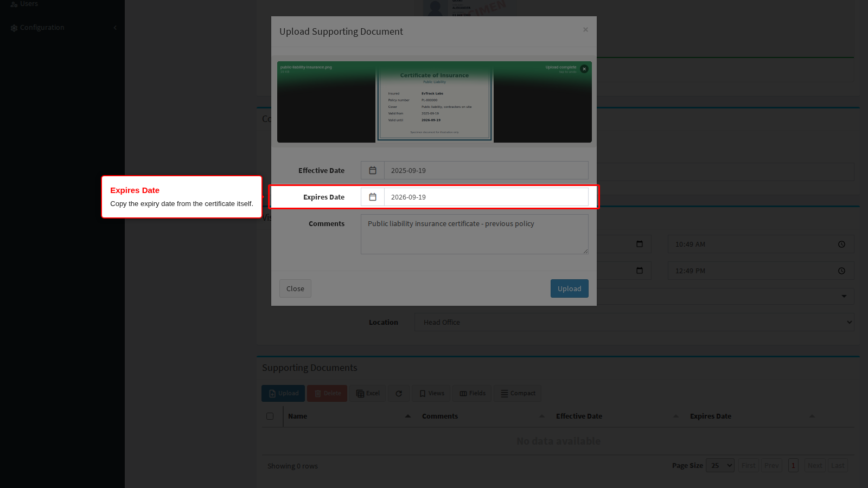Viewport: 868px width, 488px height.
Task: Collapse the Configuration sidebar chevron
Action: [x=115, y=28]
